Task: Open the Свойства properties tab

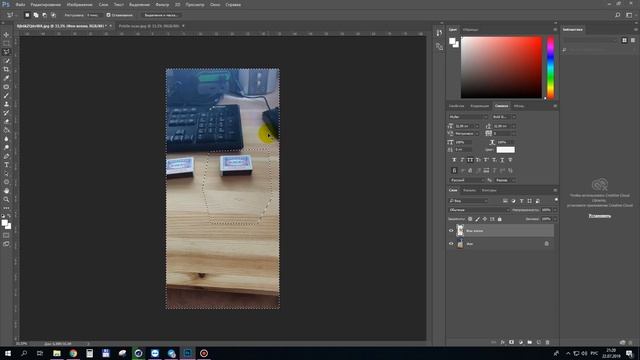Action: coord(456,106)
